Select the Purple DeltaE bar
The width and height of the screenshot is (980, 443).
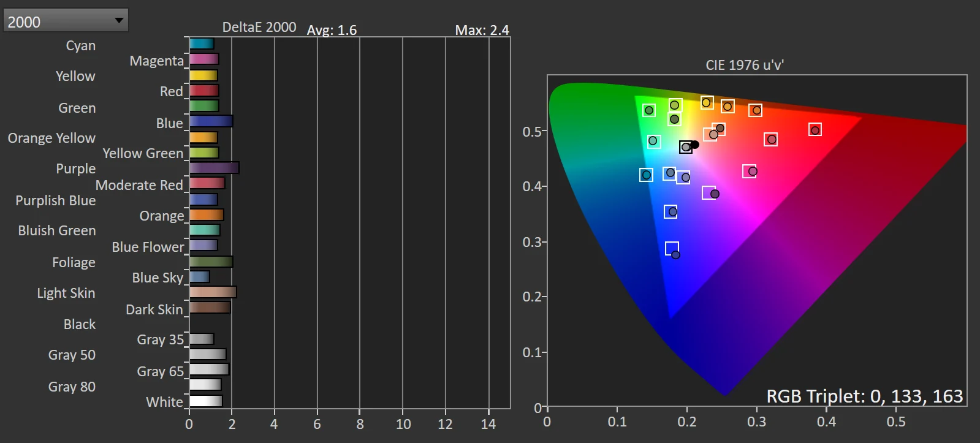tap(214, 168)
